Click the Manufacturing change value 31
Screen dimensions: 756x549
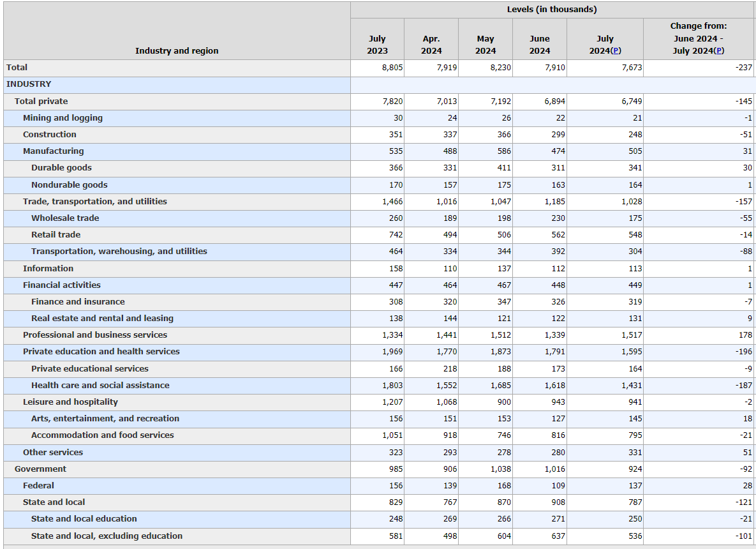coord(747,151)
